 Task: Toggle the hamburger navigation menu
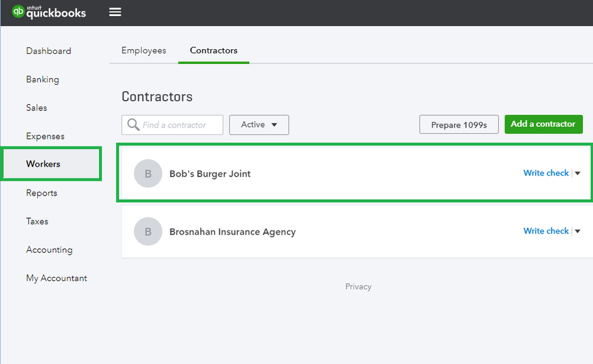[115, 12]
